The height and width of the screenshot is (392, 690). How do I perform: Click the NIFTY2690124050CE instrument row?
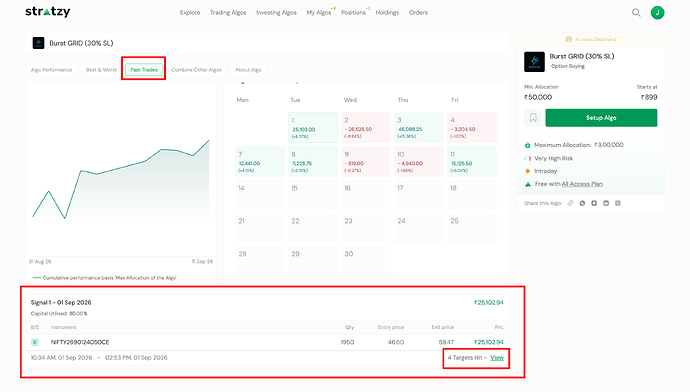coord(267,342)
